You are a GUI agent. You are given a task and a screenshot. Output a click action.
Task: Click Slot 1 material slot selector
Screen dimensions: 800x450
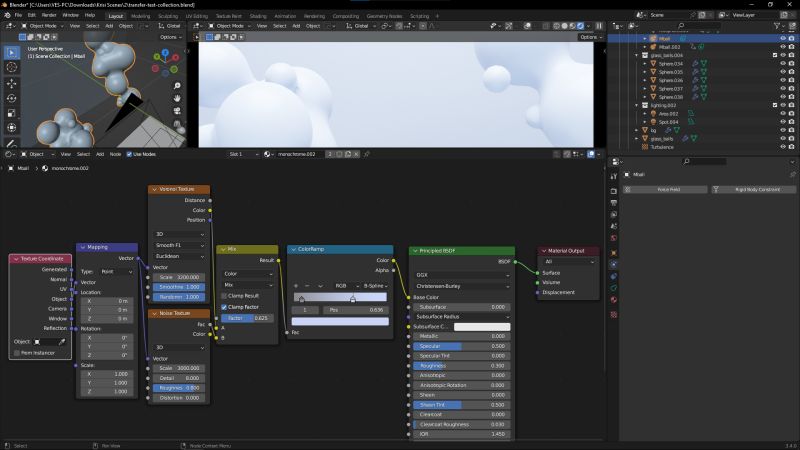pos(243,154)
